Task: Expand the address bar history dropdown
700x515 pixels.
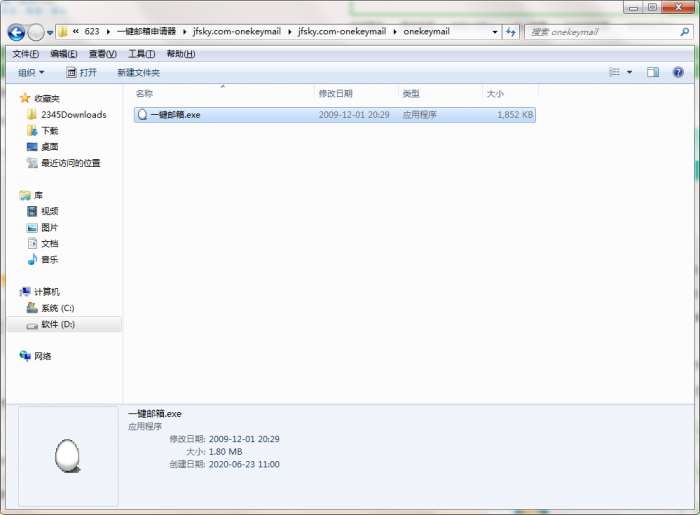Action: (495, 32)
